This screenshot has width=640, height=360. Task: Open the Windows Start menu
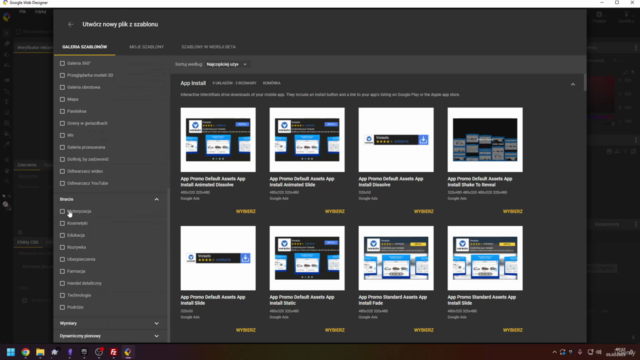point(11,352)
